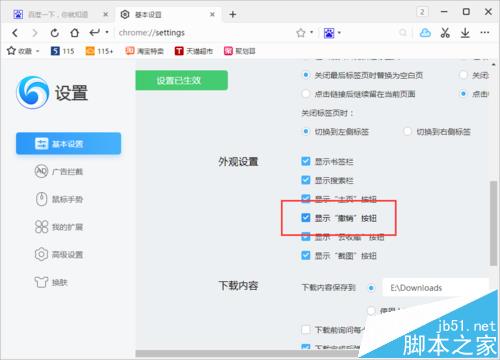Click the tab count button showing 2

tap(422, 12)
